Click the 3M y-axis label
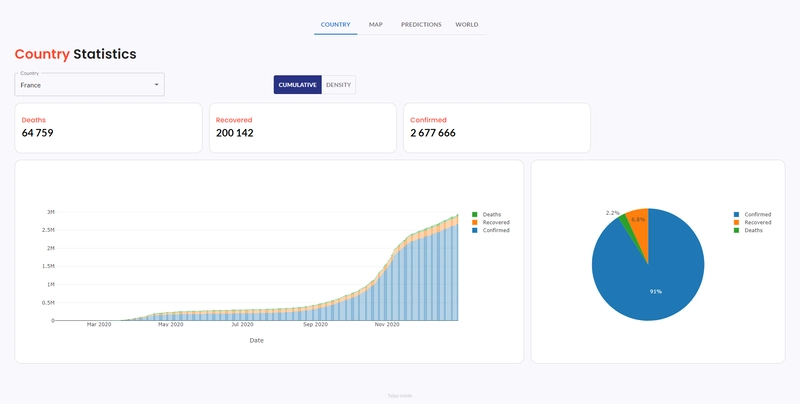The width and height of the screenshot is (800, 404). 51,212
